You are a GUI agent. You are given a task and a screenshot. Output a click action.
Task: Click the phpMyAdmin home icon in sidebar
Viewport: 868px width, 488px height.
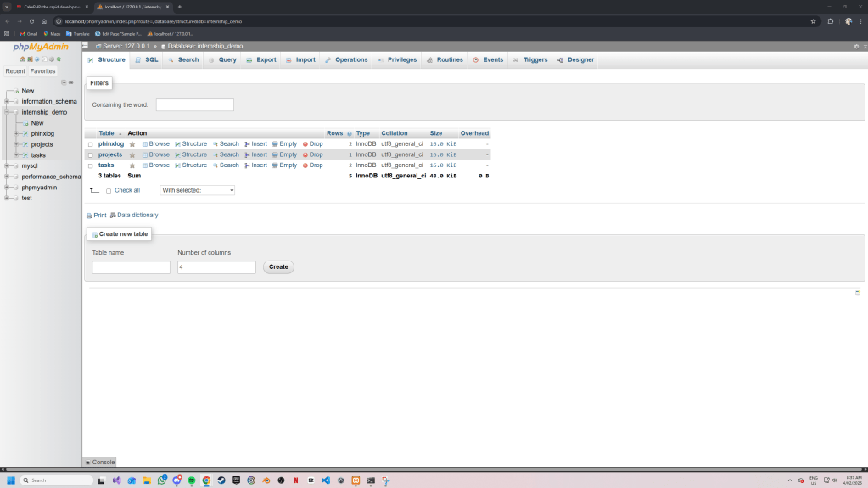click(x=23, y=59)
